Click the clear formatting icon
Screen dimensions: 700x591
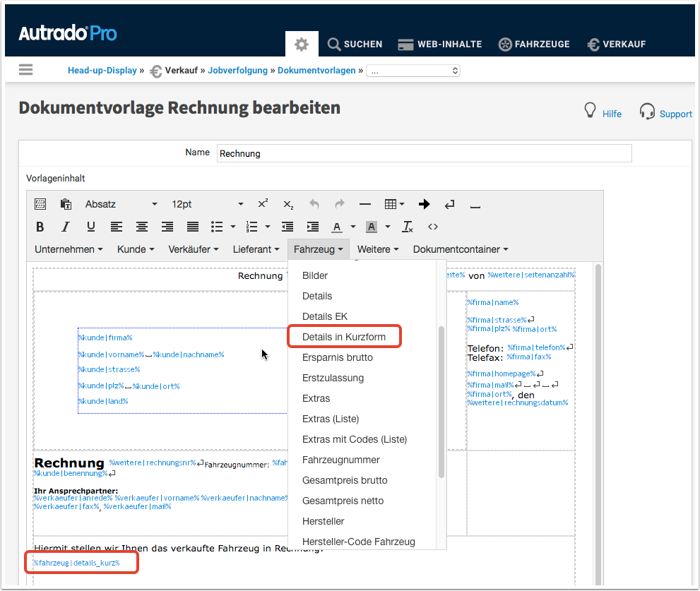tap(408, 227)
